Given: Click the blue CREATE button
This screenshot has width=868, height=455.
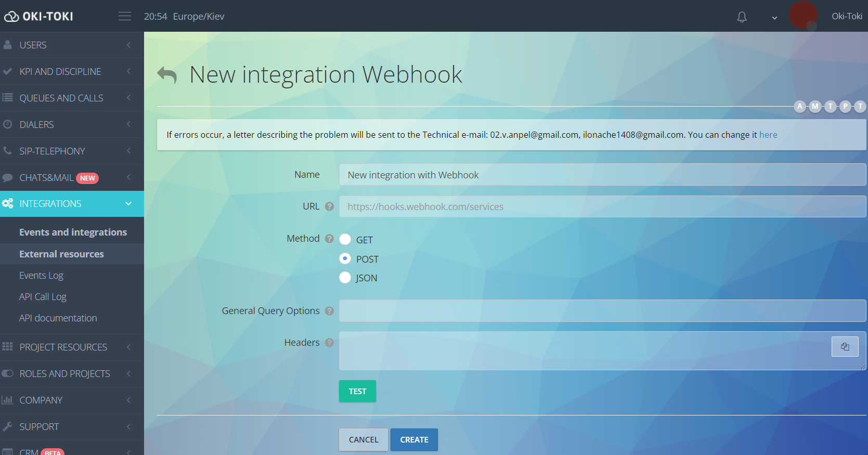Looking at the screenshot, I should tap(414, 440).
